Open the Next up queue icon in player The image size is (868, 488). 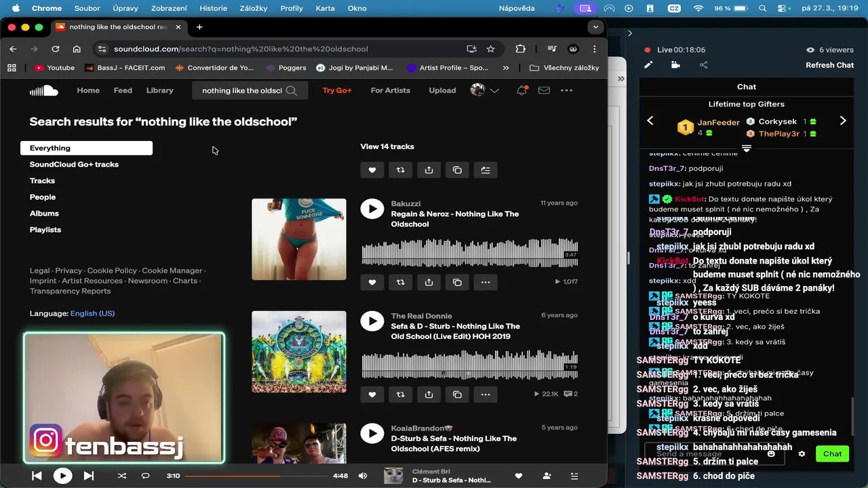[574, 476]
